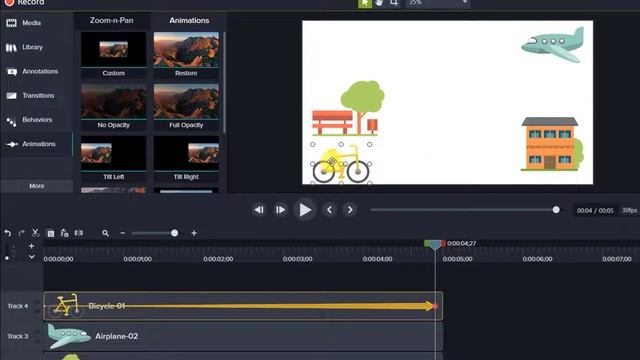Click the 30fps frame rate indicator

click(x=629, y=210)
